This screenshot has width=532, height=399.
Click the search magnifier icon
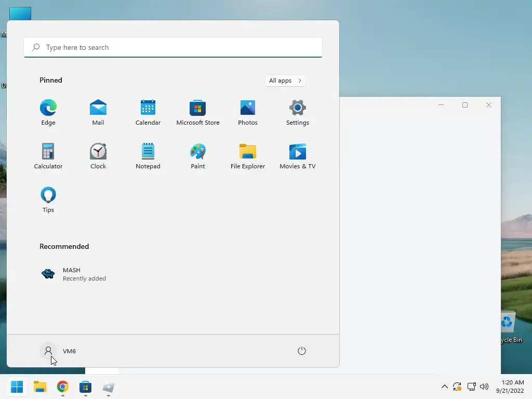click(36, 47)
